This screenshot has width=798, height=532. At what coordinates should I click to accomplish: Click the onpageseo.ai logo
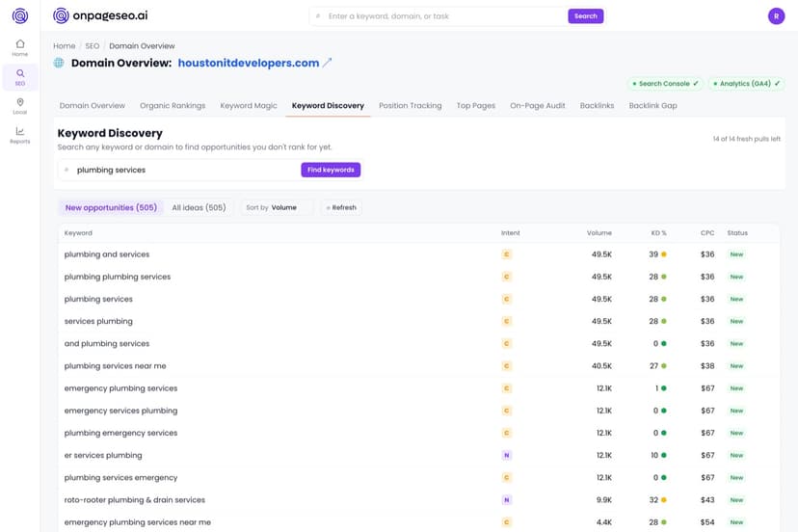[100, 15]
